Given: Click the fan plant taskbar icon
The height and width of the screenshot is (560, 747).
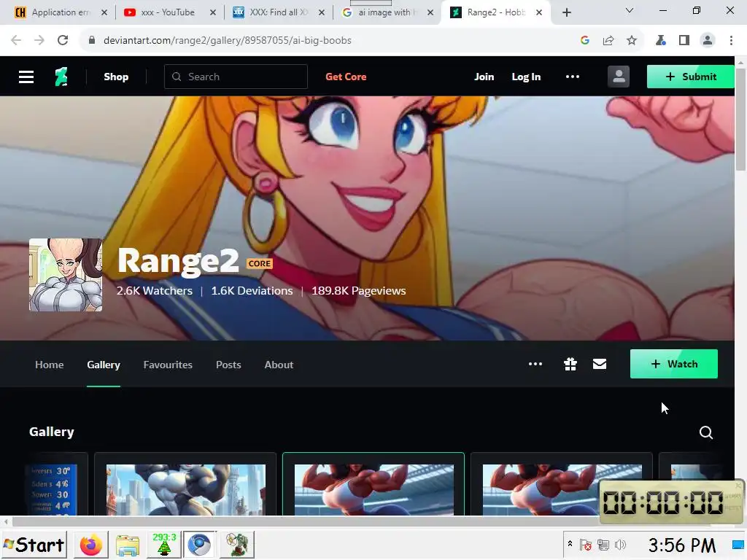Looking at the screenshot, I should (x=237, y=545).
